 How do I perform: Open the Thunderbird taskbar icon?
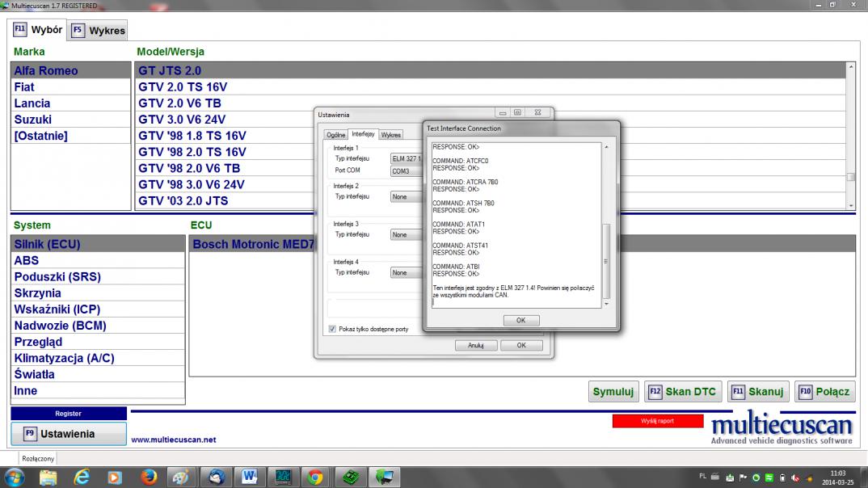coord(216,477)
